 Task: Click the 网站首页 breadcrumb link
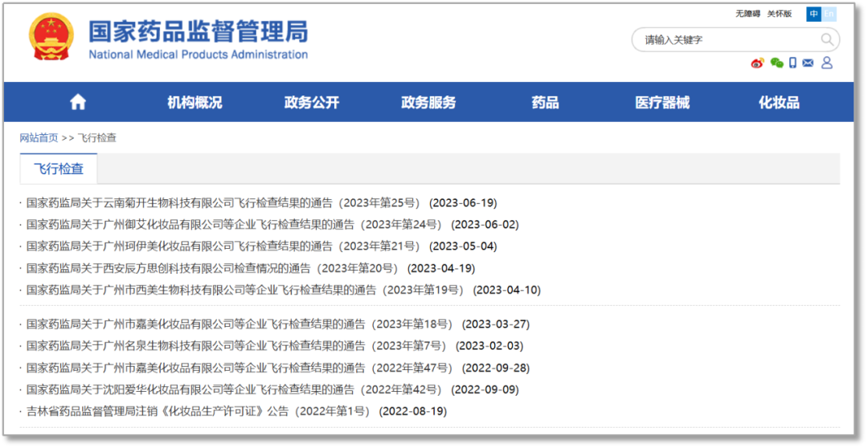(39, 138)
